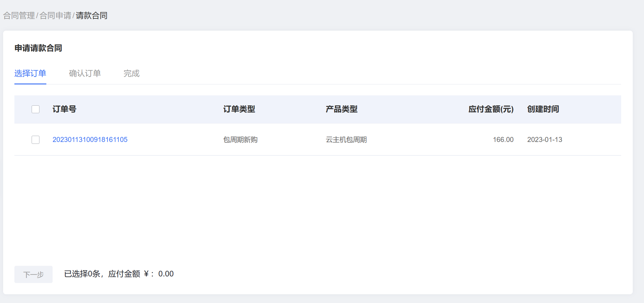Check the box for order 20230113100918161105
The width and height of the screenshot is (644, 303).
click(36, 140)
